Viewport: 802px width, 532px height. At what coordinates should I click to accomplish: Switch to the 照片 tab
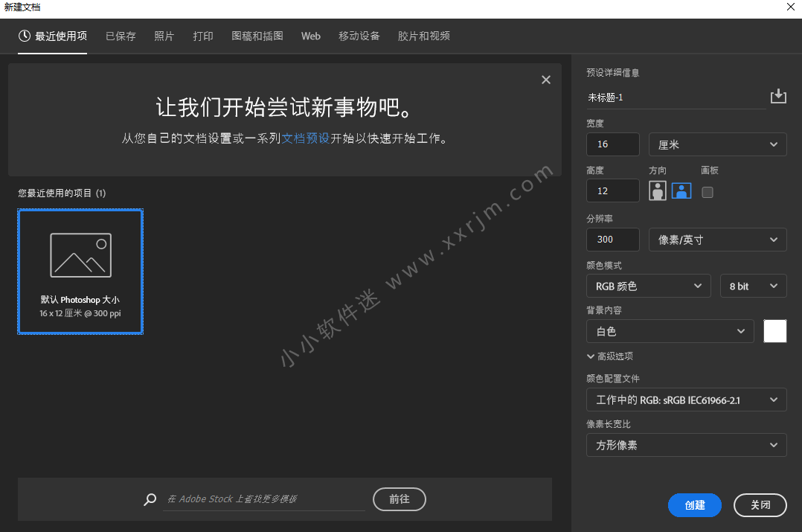[x=164, y=36]
